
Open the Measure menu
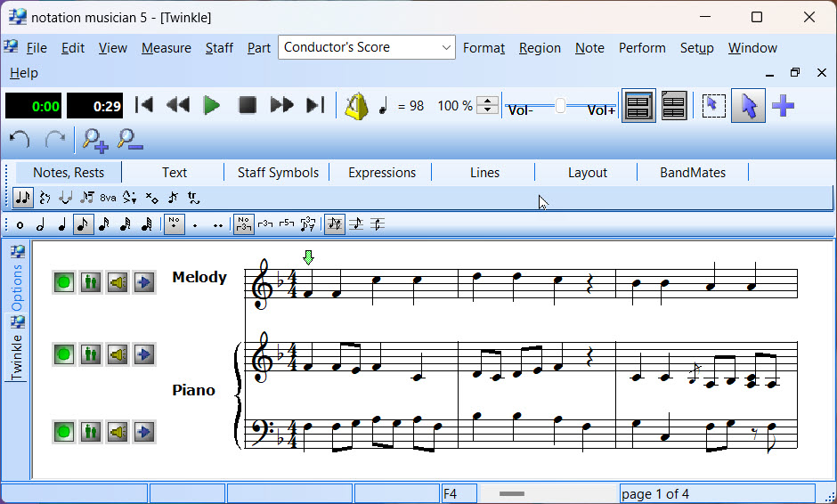[x=166, y=48]
